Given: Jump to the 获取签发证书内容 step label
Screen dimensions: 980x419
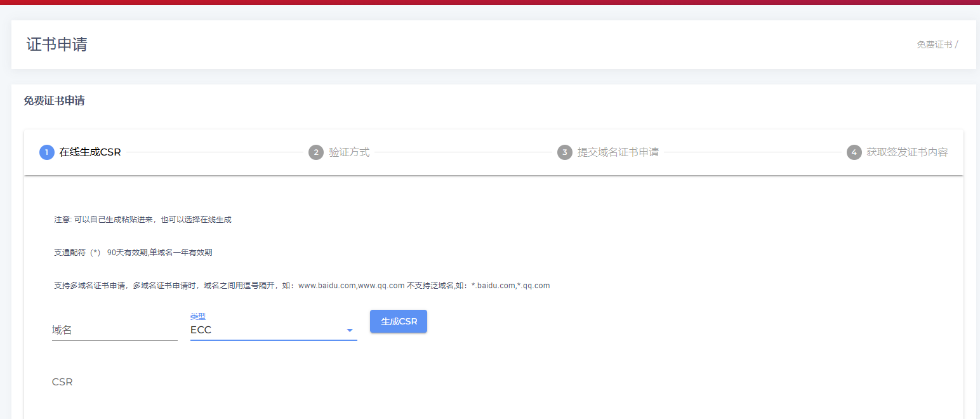Looking at the screenshot, I should pos(907,152).
